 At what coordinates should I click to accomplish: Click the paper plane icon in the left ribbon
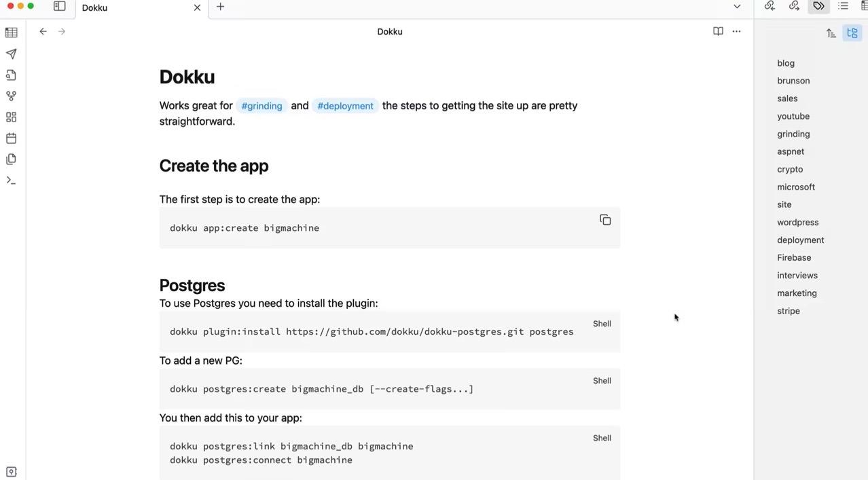point(11,54)
